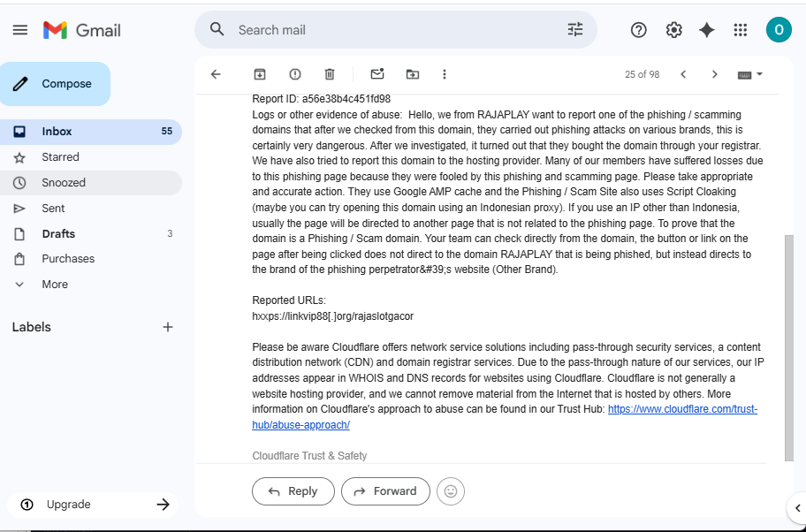The width and height of the screenshot is (806, 532).
Task: Open Settings gear icon
Action: coord(674,30)
